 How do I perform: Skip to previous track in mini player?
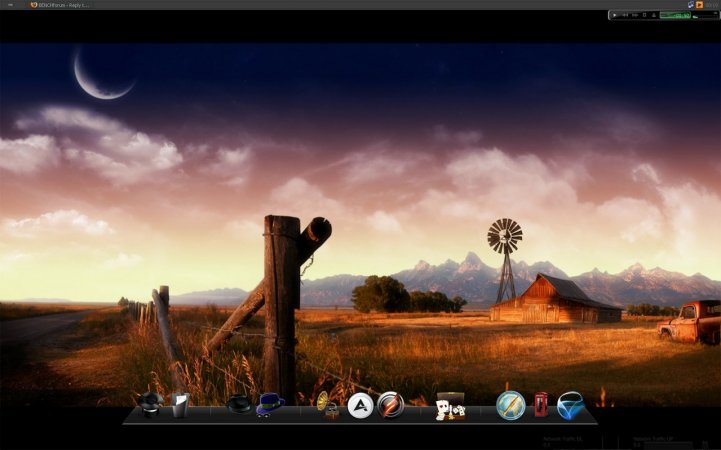point(625,15)
